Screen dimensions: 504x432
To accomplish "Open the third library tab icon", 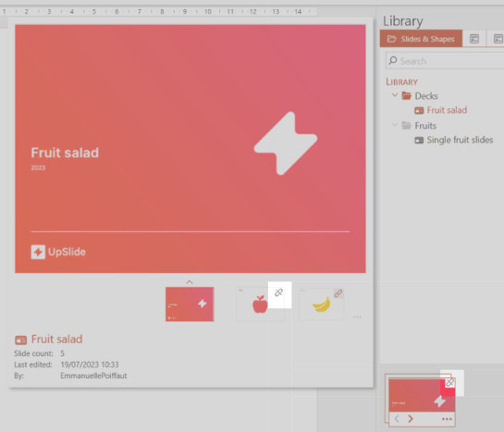I will click(x=498, y=39).
